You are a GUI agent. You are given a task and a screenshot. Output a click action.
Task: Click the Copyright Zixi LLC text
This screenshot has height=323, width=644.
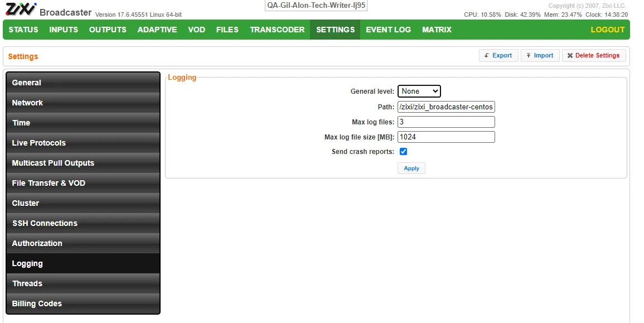(x=587, y=6)
